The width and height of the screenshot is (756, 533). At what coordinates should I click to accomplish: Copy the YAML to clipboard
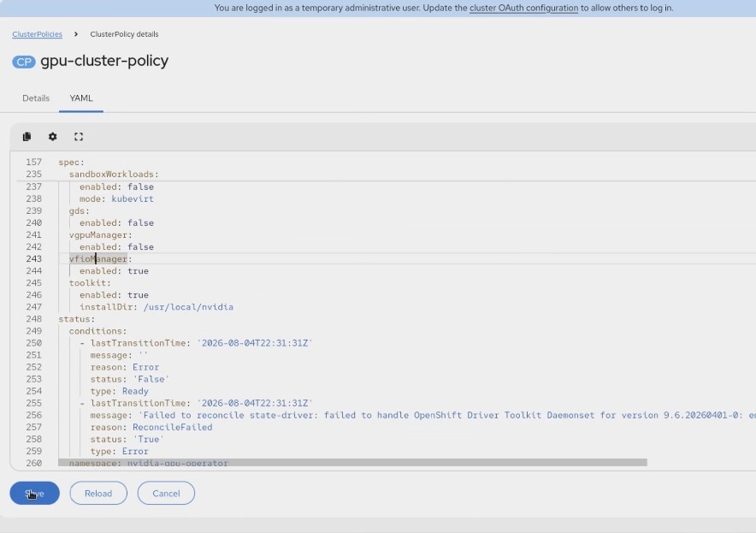27,137
